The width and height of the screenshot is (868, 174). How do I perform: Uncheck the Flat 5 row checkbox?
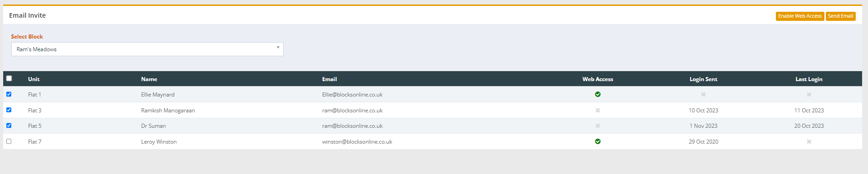coord(9,126)
